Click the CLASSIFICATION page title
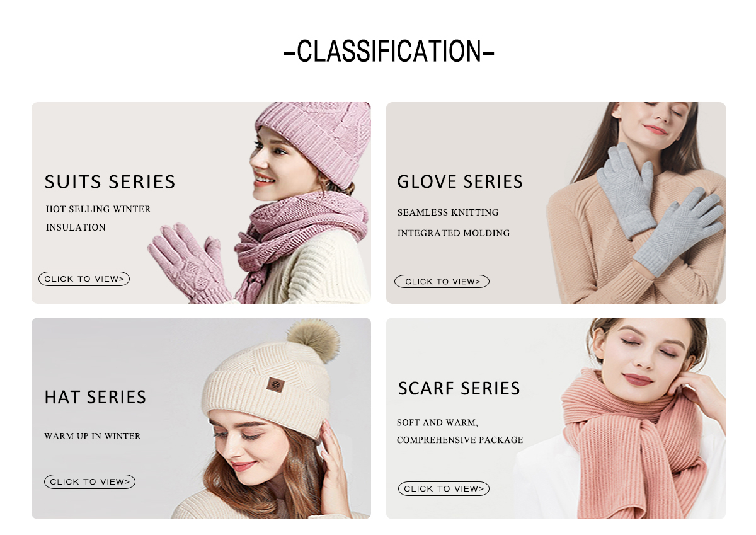Screen dimensions: 756x535 pos(389,51)
